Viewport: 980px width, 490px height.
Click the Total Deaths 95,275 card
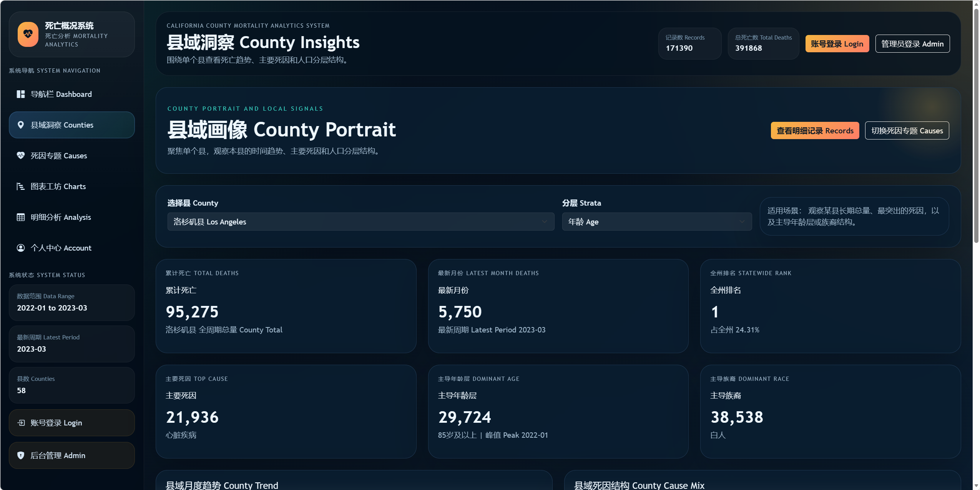click(x=286, y=306)
